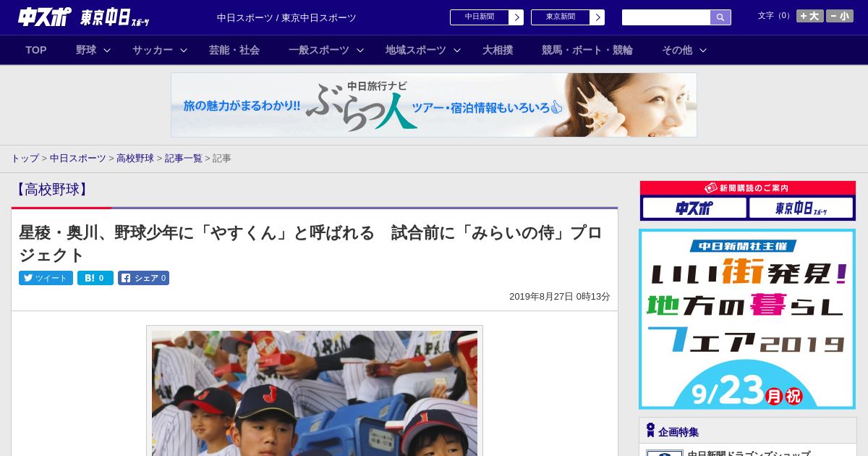Open 中日新聞ドラゴンズショップ link

(749, 453)
